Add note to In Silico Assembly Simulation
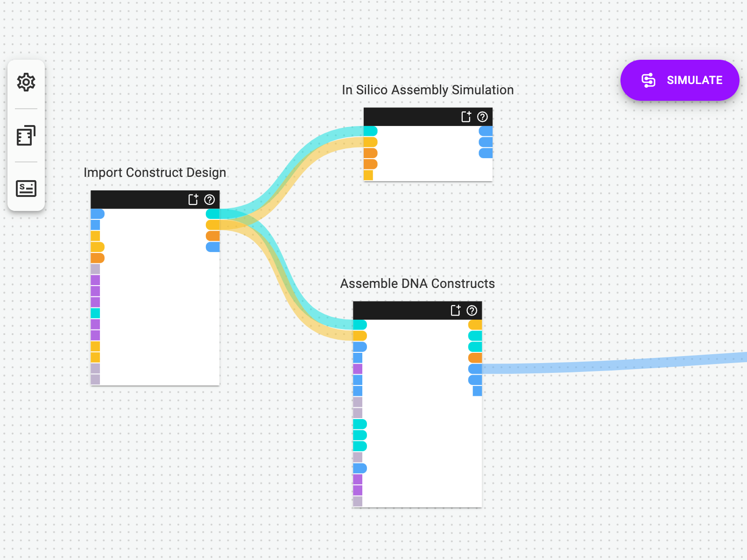This screenshot has height=560, width=747. pos(466,117)
